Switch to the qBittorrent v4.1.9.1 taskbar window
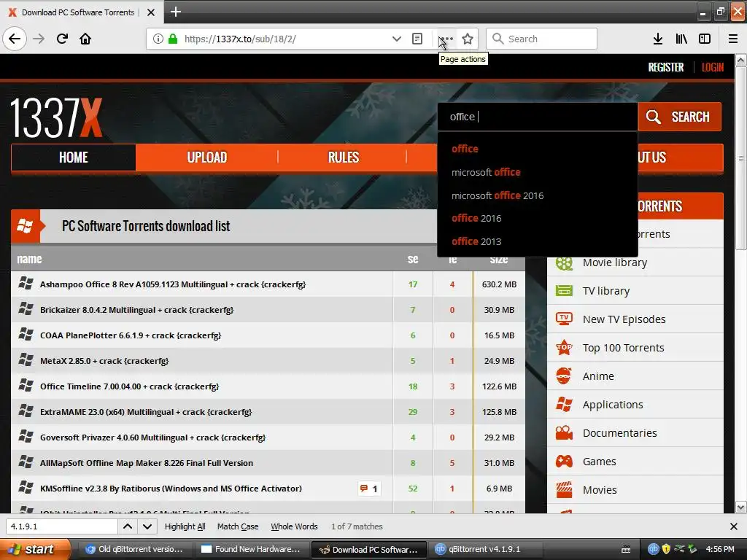Image resolution: width=747 pixels, height=560 pixels. tap(484, 549)
